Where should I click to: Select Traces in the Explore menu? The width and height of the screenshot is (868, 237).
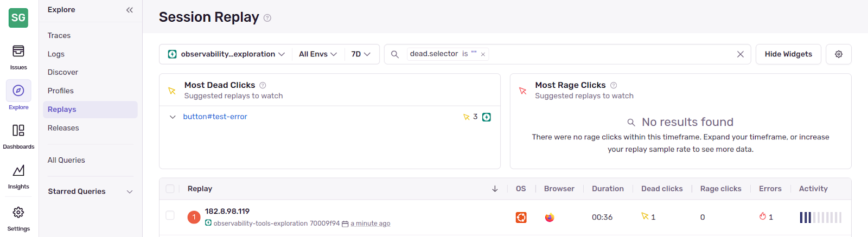pos(59,36)
